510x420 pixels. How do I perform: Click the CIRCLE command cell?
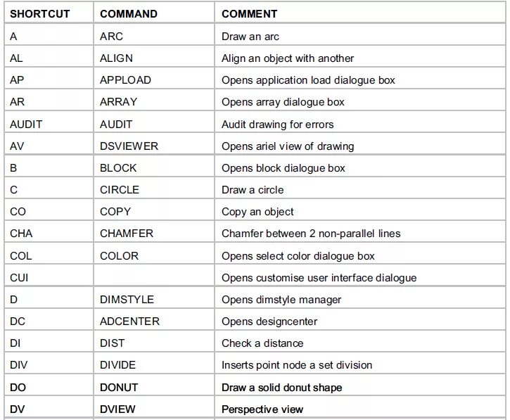click(x=120, y=190)
